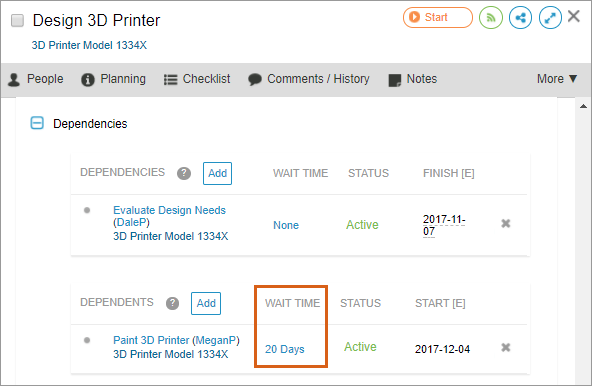Open the Paint 3D Printer (MeganP) task
The height and width of the screenshot is (386, 592).
tap(176, 340)
